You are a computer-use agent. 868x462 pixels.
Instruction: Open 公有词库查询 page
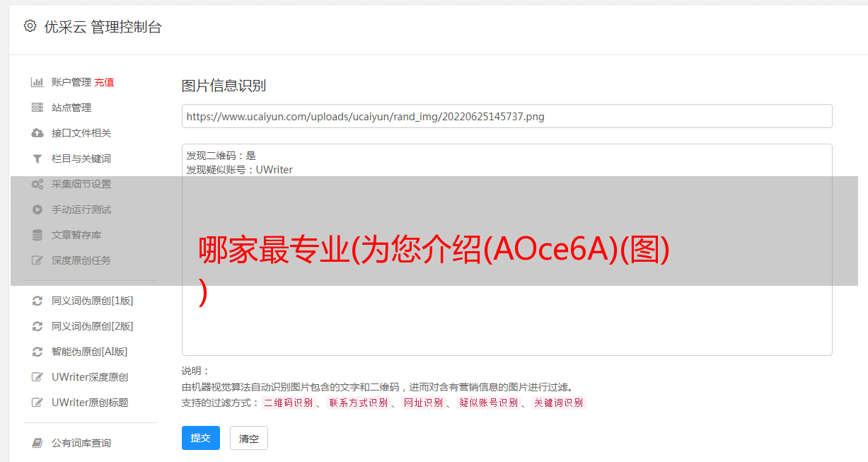point(81,443)
